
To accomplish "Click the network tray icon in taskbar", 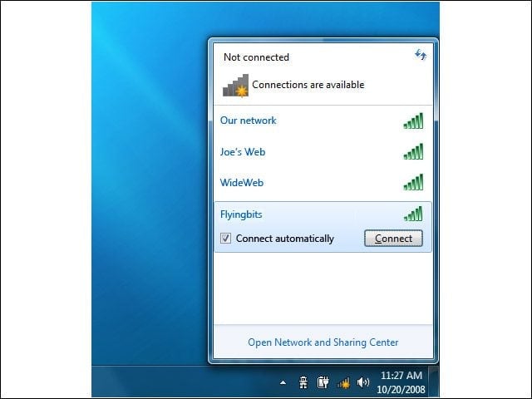I will (x=343, y=383).
